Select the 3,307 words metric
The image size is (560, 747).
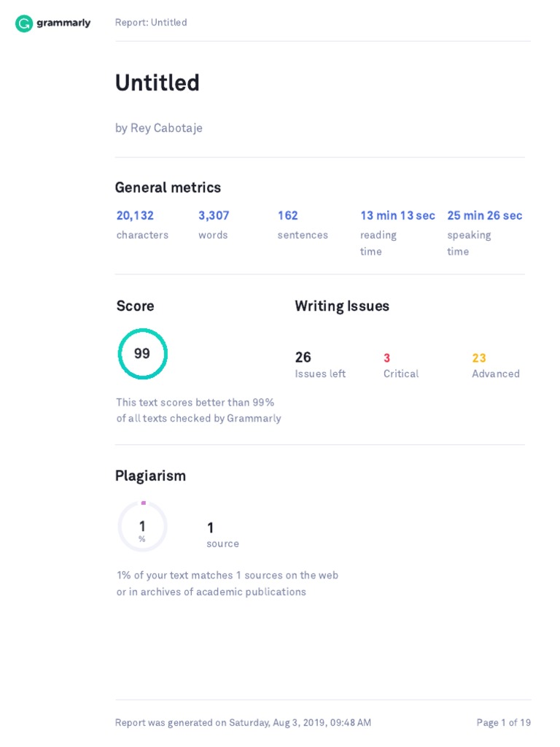(214, 216)
